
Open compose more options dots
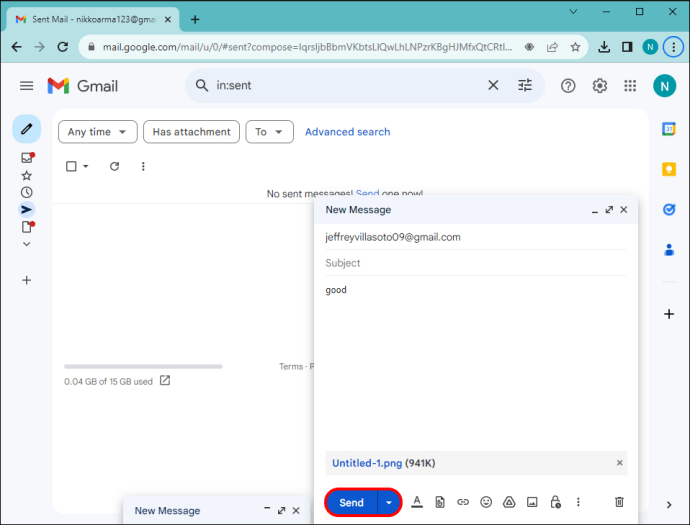point(578,502)
